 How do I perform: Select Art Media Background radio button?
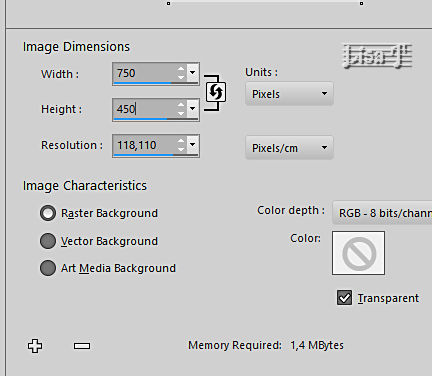[x=48, y=268]
